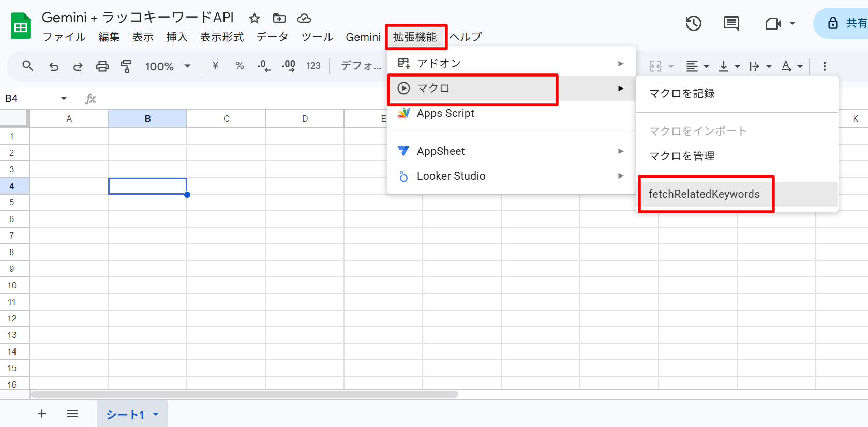The width and height of the screenshot is (868, 427).
Task: Check cloud save status icon
Action: 304,19
